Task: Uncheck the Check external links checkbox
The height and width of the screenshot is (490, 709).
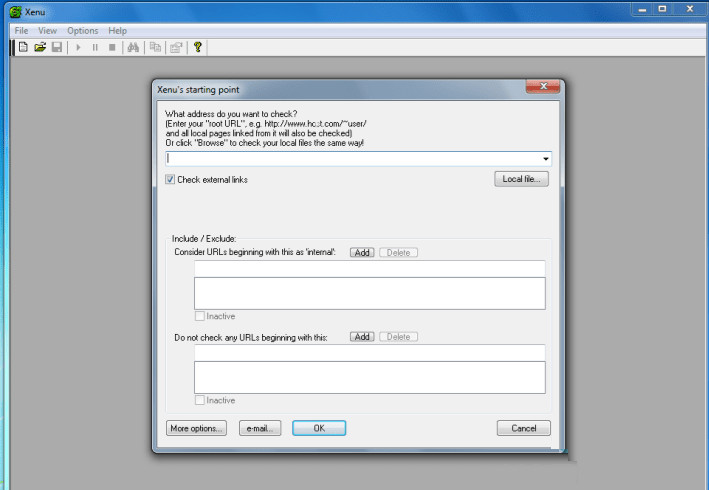Action: tap(170, 179)
